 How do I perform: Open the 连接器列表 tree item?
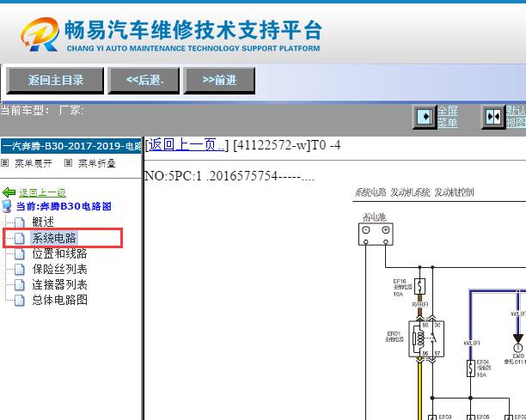[59, 284]
